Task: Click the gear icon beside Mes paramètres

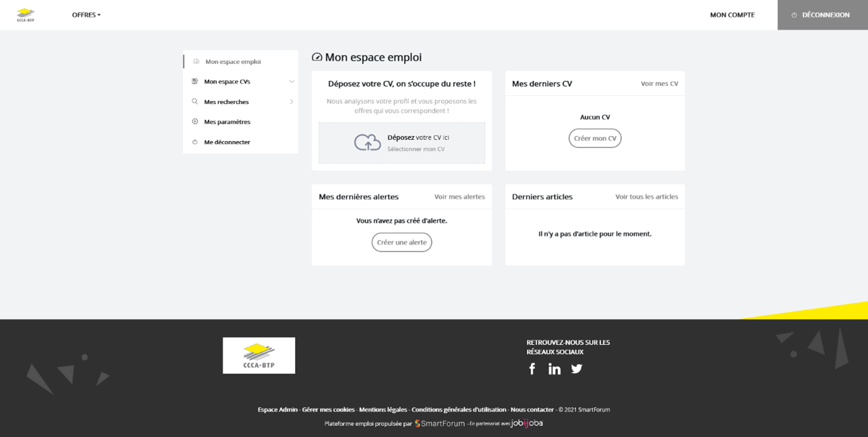Action: (x=195, y=122)
